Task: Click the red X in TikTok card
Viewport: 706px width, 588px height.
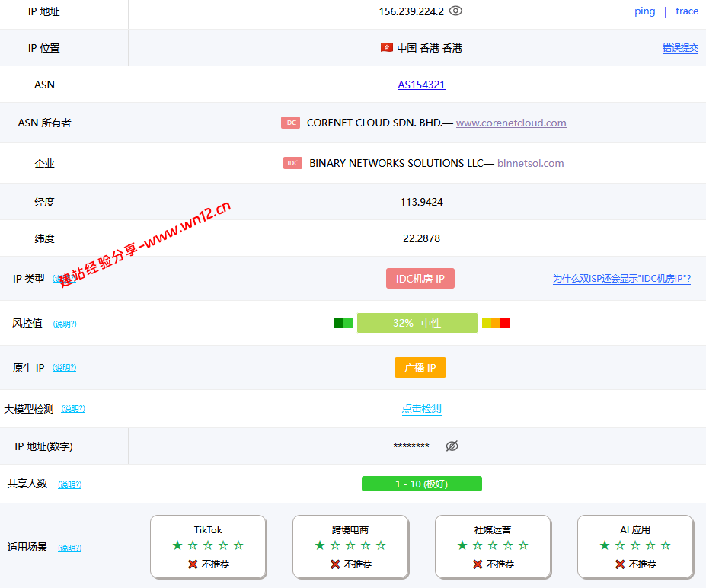Action: pos(193,564)
